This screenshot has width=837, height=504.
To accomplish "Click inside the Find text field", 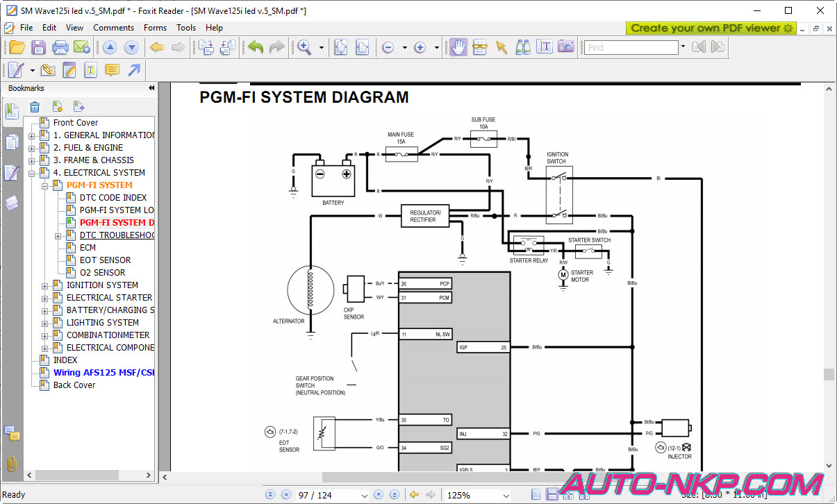I will [631, 47].
